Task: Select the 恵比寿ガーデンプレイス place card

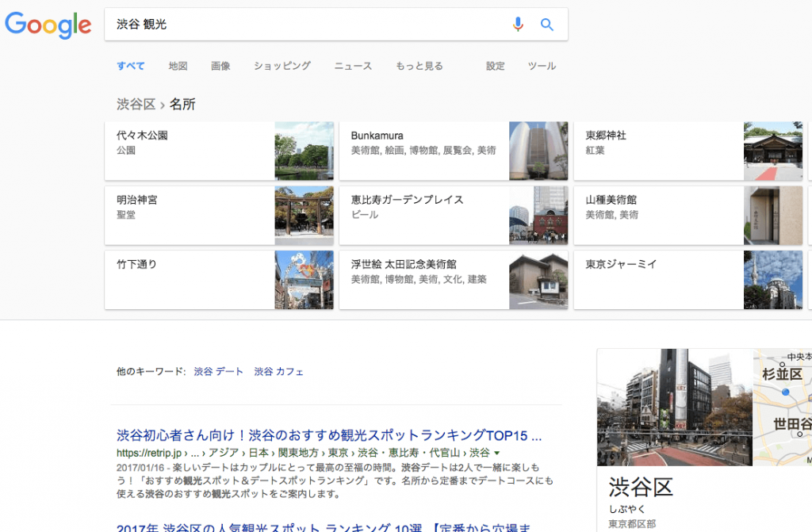Action: coord(424,215)
